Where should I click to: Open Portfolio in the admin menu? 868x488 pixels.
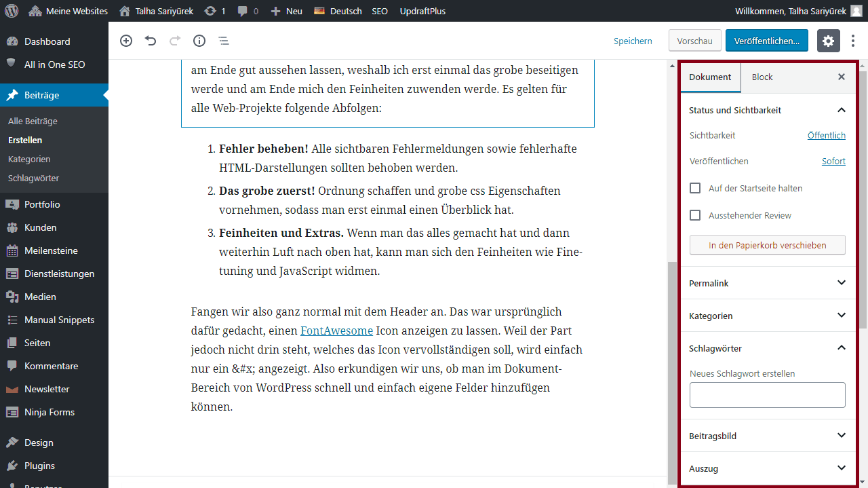(54, 204)
